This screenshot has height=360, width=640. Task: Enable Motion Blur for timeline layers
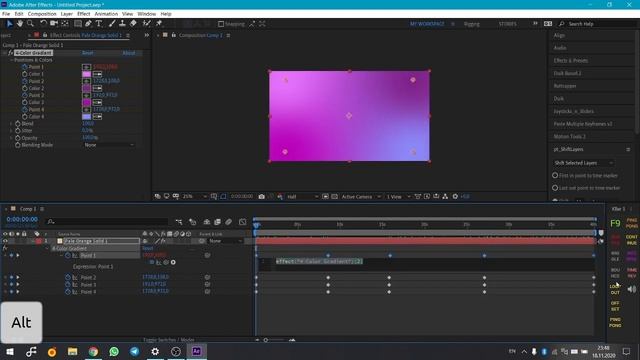[229, 222]
